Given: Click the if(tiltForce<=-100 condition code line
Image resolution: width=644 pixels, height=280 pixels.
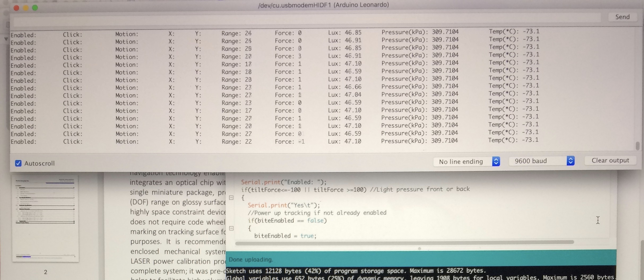Looking at the screenshot, I should (x=355, y=189).
